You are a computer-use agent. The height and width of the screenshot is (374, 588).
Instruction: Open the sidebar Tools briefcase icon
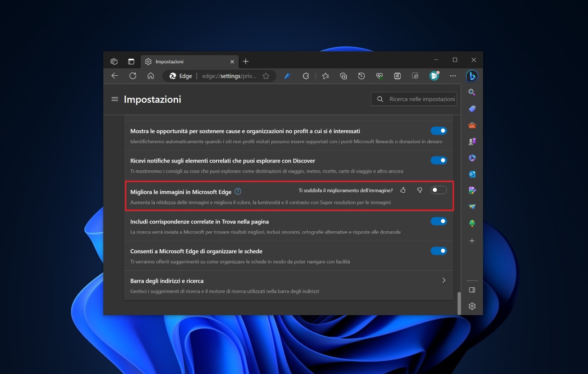(472, 125)
